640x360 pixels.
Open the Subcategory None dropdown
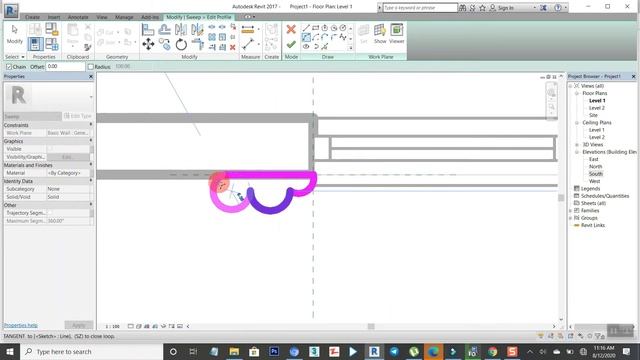(68, 189)
